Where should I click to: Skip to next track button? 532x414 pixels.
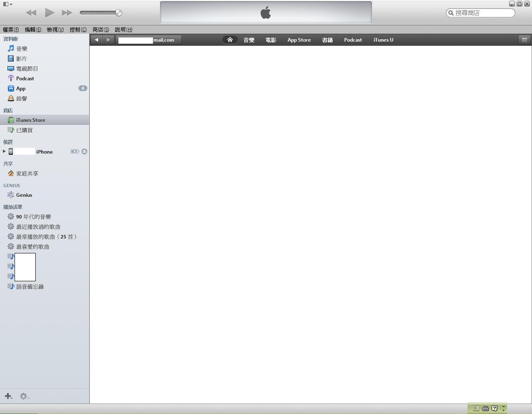click(67, 13)
